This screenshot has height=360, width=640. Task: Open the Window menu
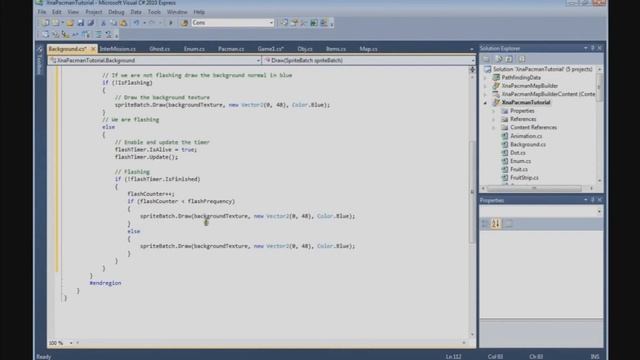177,12
